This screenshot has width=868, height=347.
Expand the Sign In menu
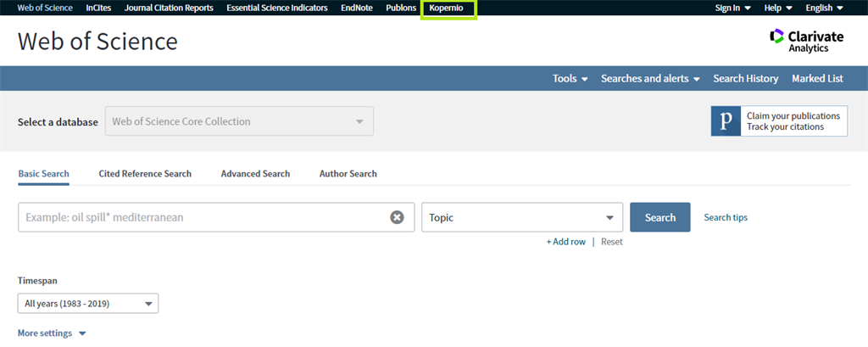pos(733,8)
